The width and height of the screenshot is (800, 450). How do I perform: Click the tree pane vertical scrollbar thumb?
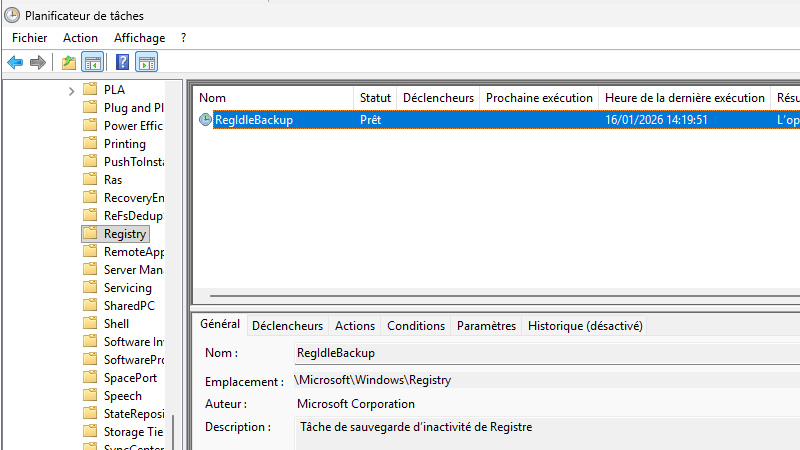[173, 432]
